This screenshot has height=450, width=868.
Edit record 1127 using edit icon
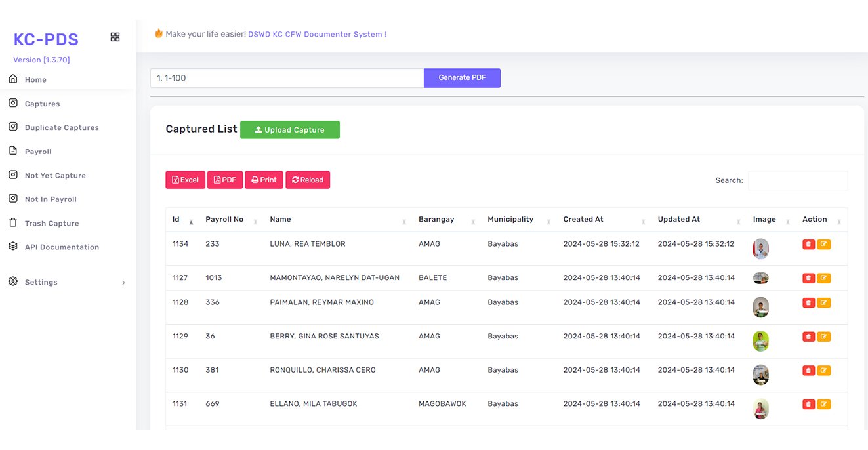(823, 277)
